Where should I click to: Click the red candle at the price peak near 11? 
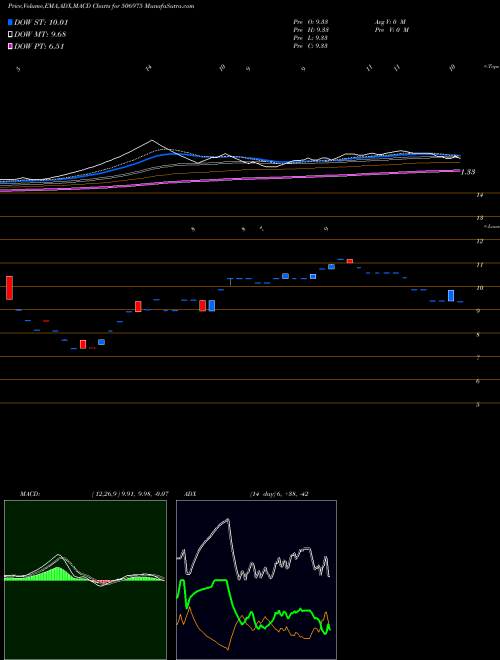350,261
